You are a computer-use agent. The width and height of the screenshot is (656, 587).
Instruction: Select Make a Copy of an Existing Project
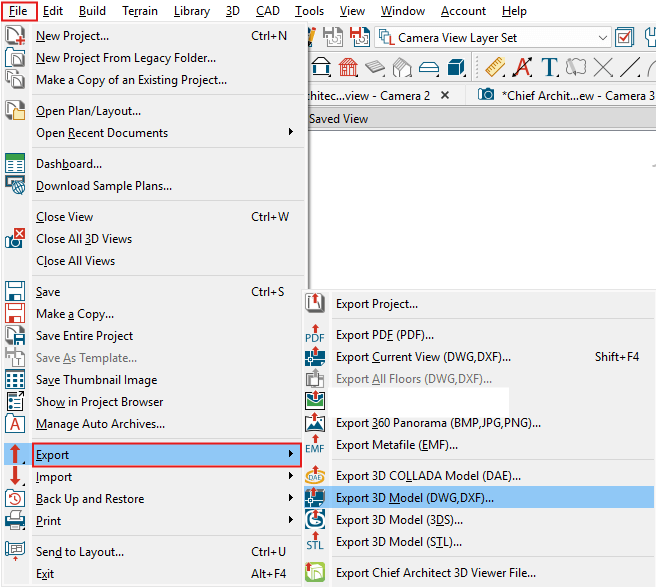[168, 79]
